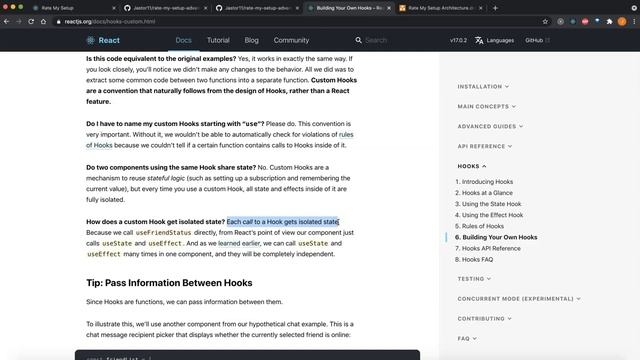Click heading Tip: Pass Information Between Hooks
Image resolution: width=640 pixels, height=360 pixels.
point(169,283)
